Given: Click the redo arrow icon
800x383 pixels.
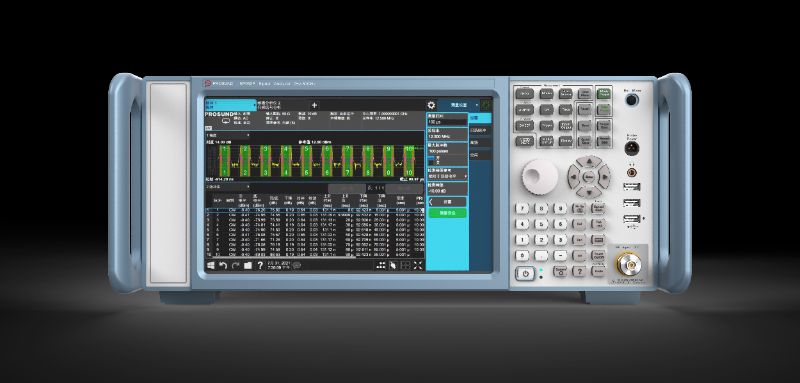Looking at the screenshot, I should pos(235,265).
